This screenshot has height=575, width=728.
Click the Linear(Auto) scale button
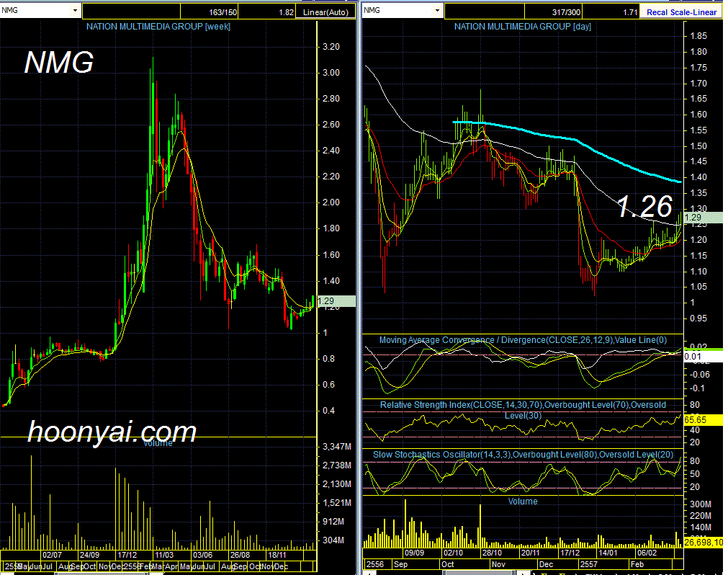(x=325, y=12)
